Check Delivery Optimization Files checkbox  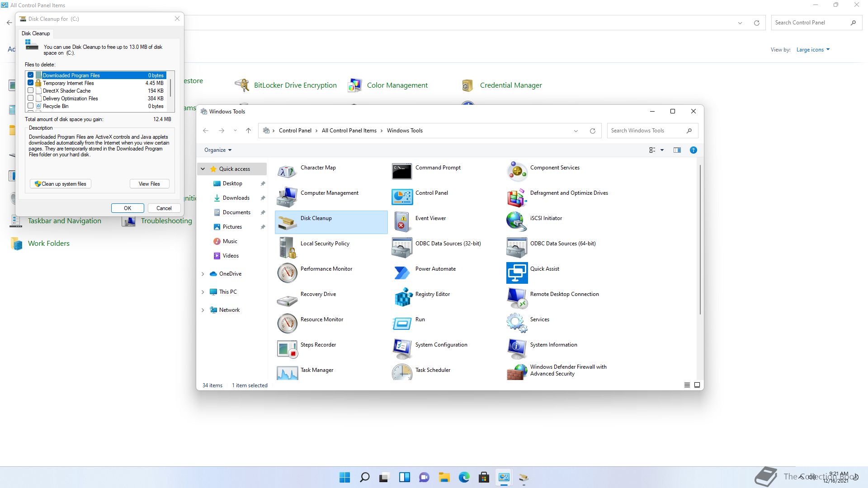[x=31, y=98]
